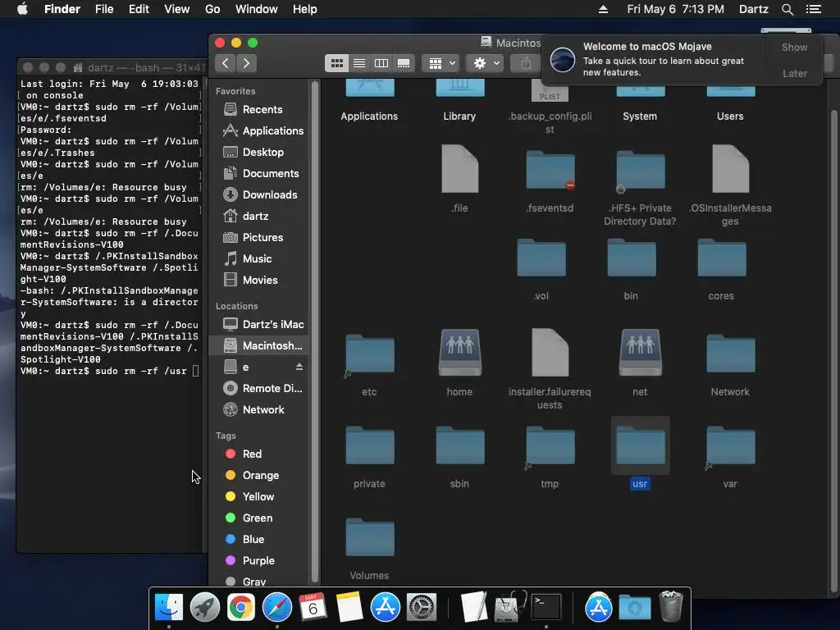
Task: Select the bin folder
Action: click(631, 258)
